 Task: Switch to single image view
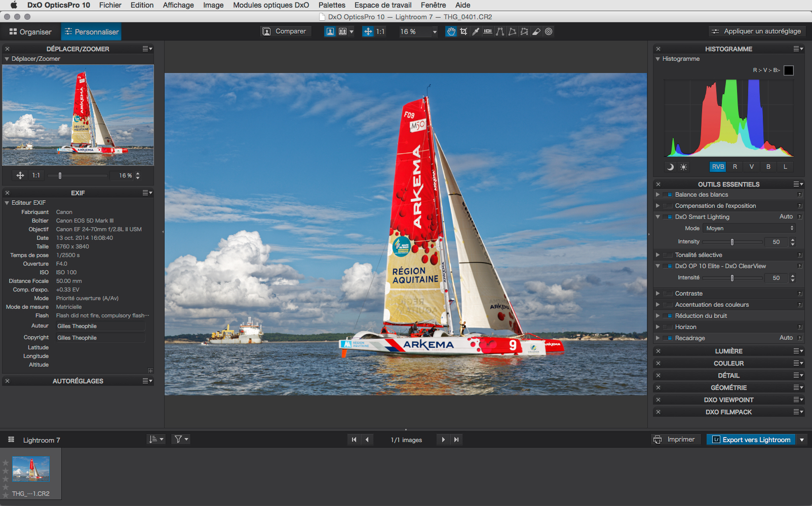[330, 31]
